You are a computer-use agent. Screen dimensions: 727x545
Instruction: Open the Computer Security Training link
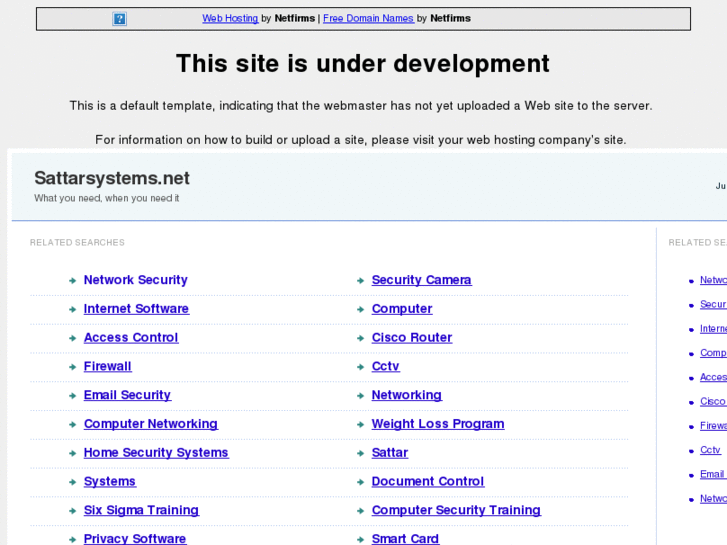tap(456, 510)
